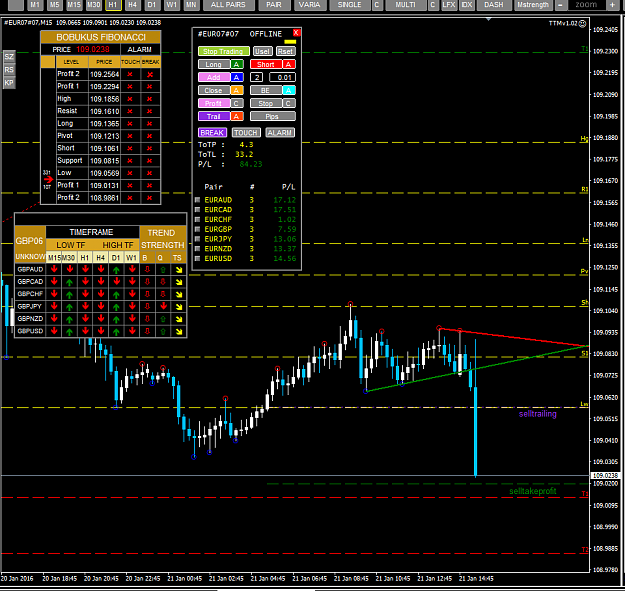Close the #EUR07#07 trading panel with red X
The width and height of the screenshot is (625, 591).
tap(296, 33)
